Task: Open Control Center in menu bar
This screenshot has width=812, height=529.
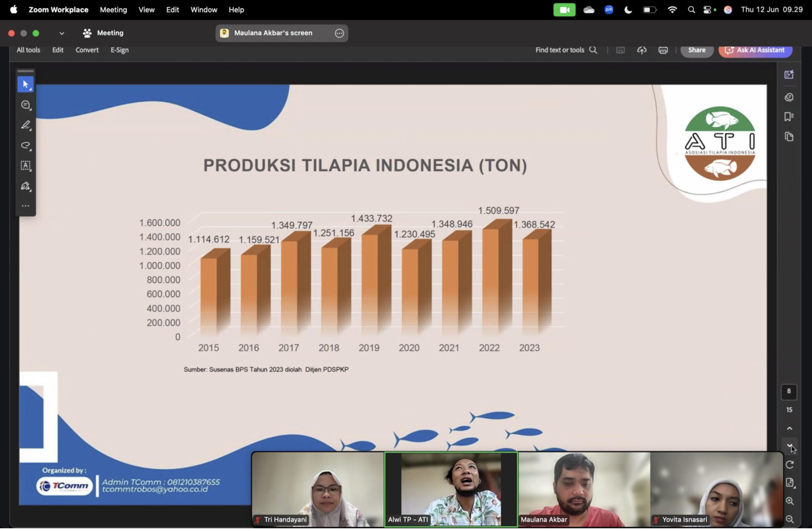Action: (x=707, y=10)
